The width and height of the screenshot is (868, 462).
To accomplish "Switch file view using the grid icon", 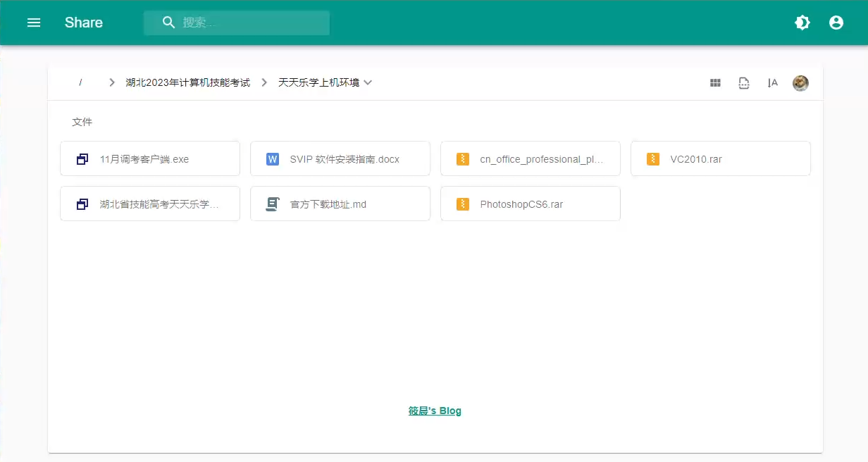I will click(x=715, y=83).
